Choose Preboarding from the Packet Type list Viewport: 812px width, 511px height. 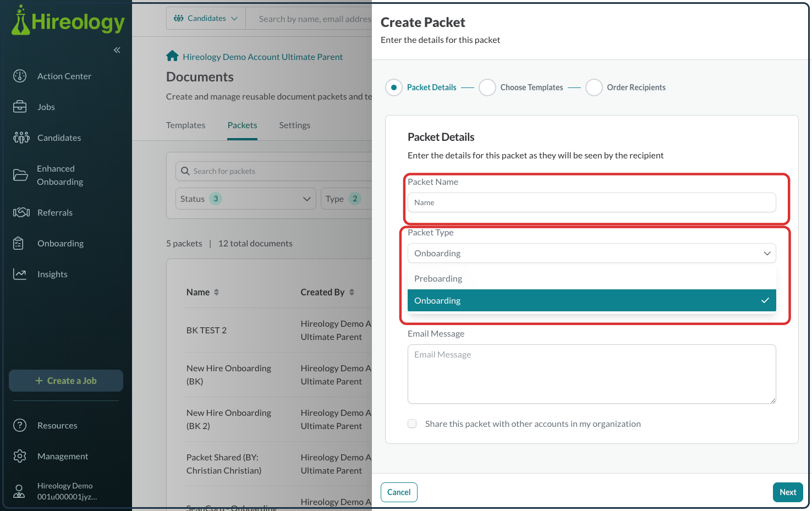tap(592, 278)
